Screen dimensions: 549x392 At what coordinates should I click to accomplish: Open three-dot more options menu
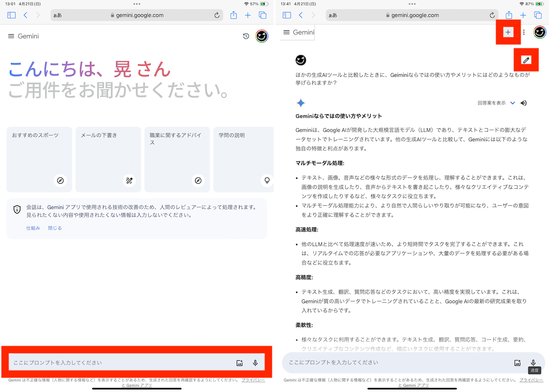pyautogui.click(x=524, y=32)
